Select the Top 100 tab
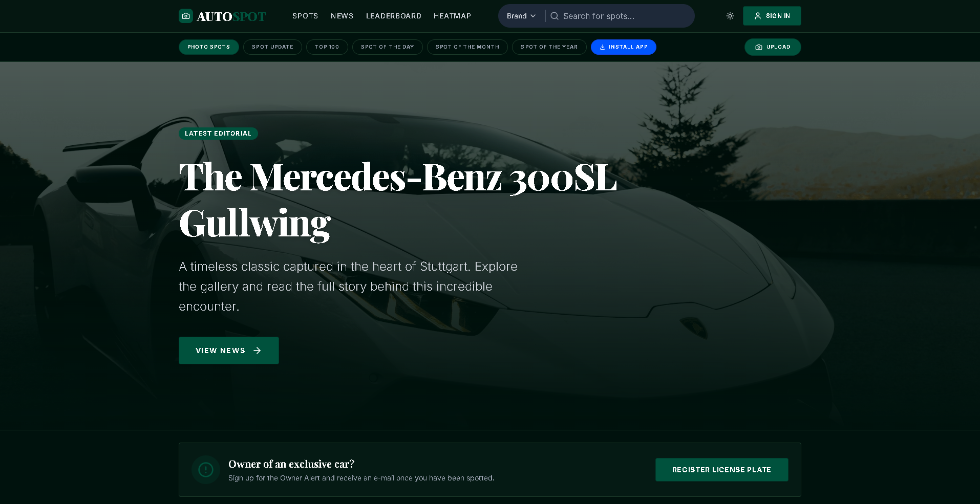 click(x=327, y=47)
